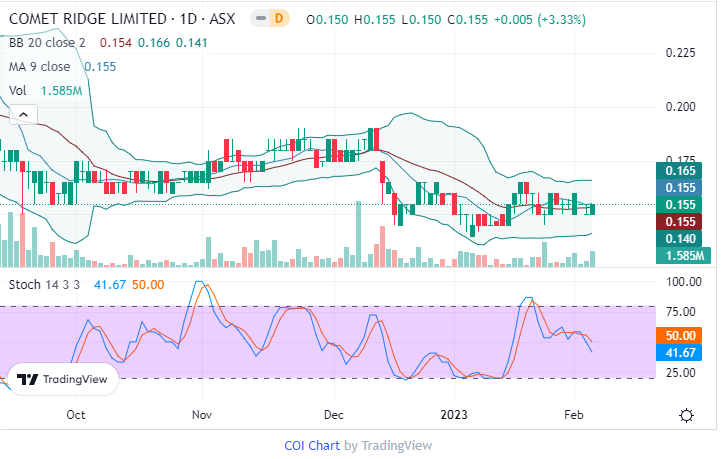Select the Vol indicator legend

tap(17, 90)
